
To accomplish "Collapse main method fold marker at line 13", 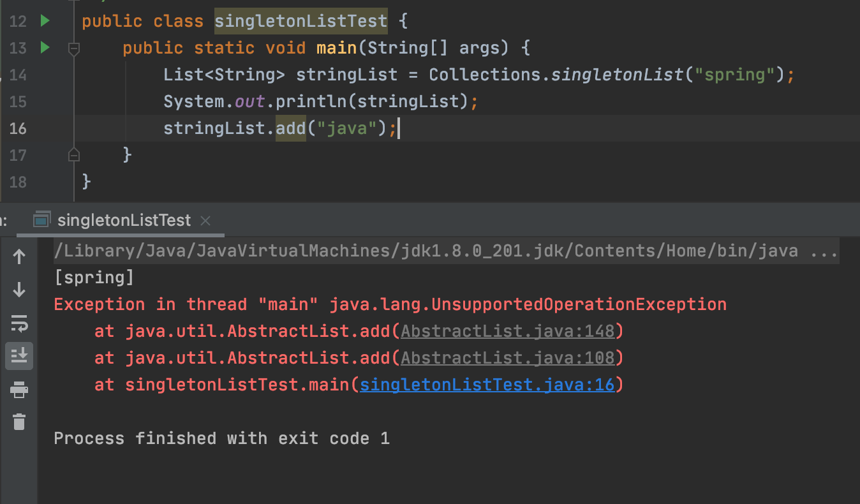I will (74, 48).
